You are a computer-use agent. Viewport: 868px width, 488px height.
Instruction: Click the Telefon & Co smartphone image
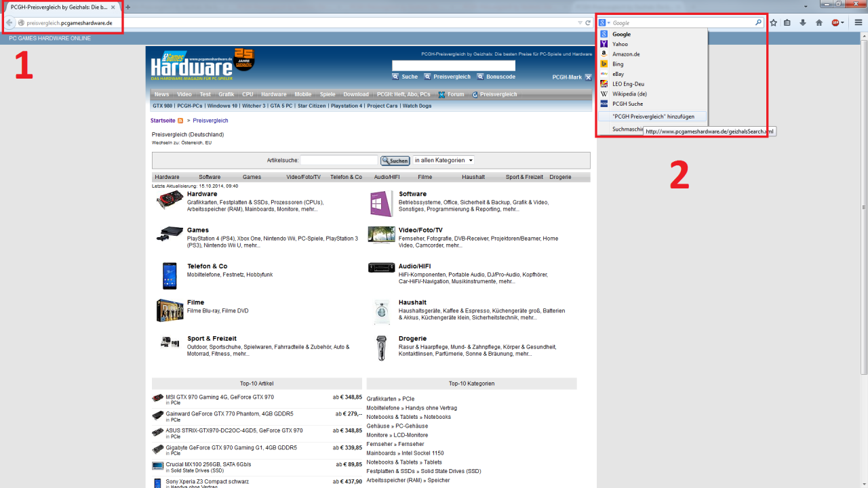pyautogui.click(x=170, y=276)
